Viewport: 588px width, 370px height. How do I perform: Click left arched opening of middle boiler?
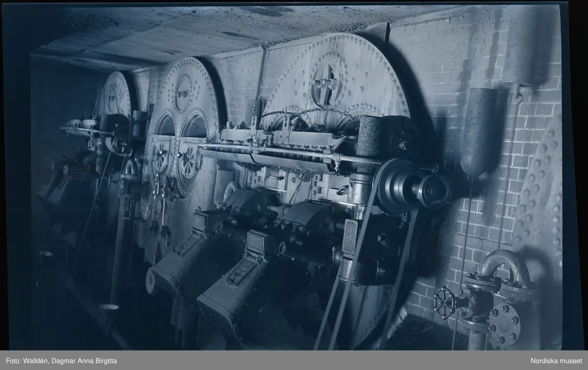[165, 126]
